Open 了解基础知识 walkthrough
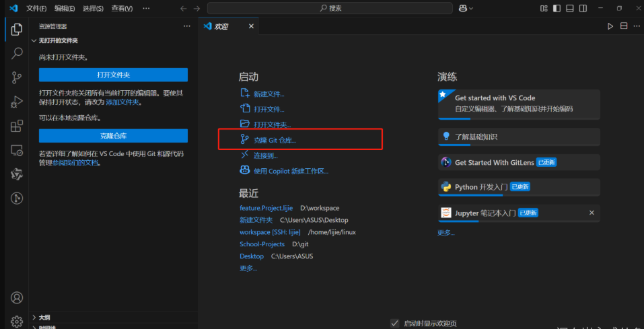Screen dimensions: 644x329 519,137
